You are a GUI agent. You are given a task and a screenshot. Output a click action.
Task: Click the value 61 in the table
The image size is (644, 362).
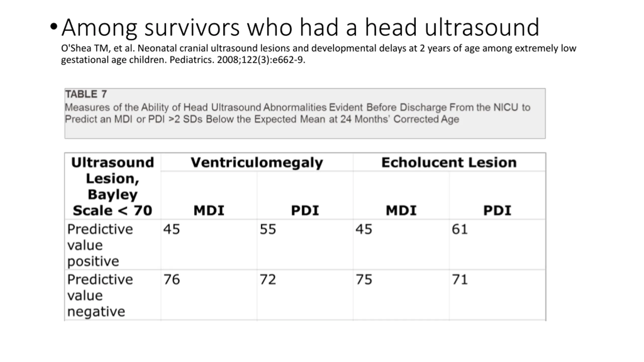pos(460,229)
